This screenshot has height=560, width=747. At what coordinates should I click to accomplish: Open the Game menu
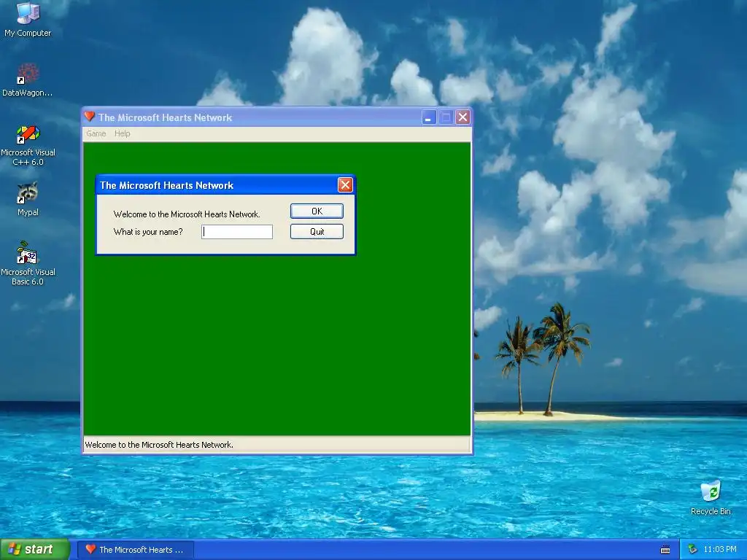click(96, 133)
